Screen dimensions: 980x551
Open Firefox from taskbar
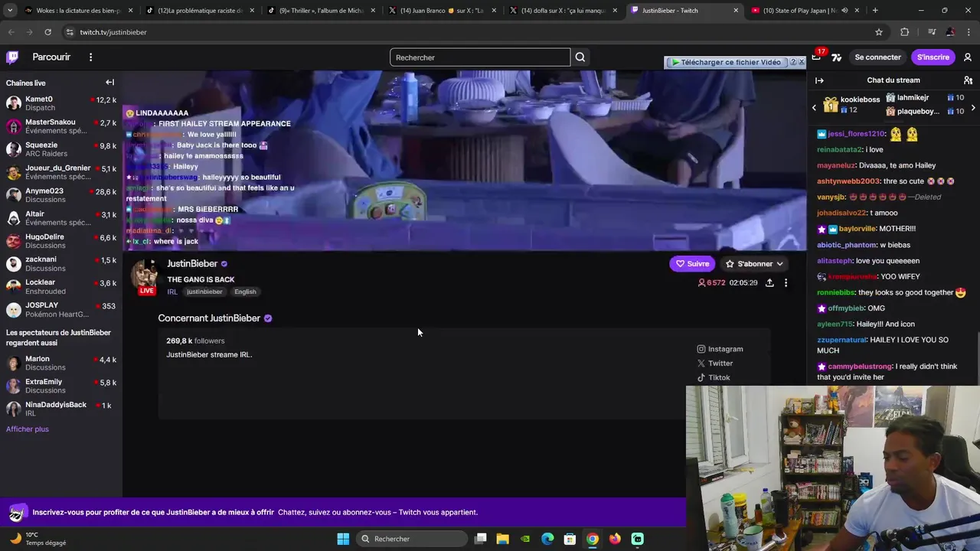[x=615, y=539]
